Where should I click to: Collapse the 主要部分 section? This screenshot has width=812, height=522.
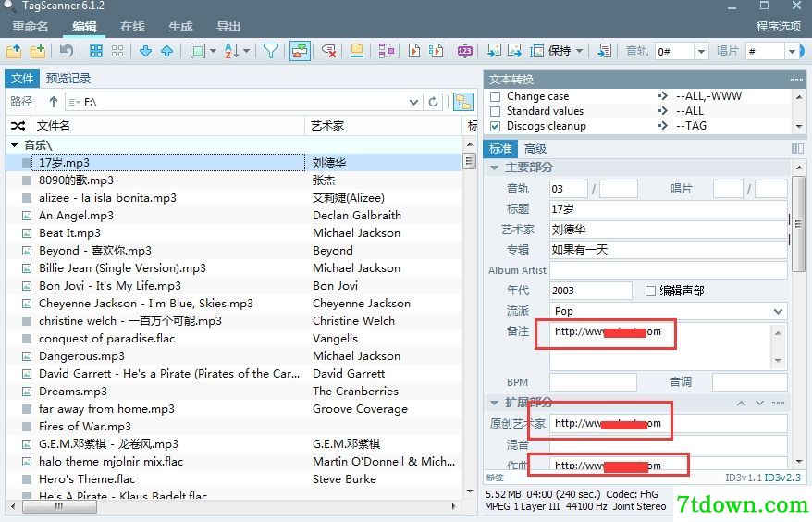[x=494, y=168]
